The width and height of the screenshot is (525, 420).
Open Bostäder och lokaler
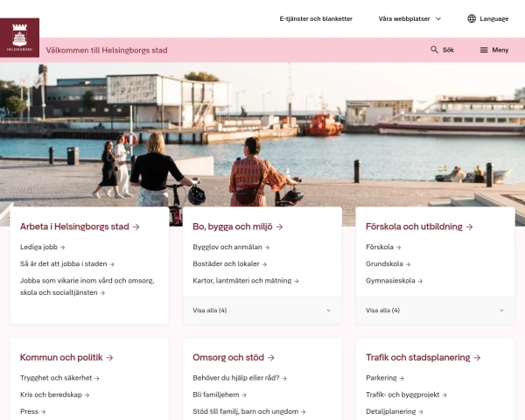click(x=229, y=264)
